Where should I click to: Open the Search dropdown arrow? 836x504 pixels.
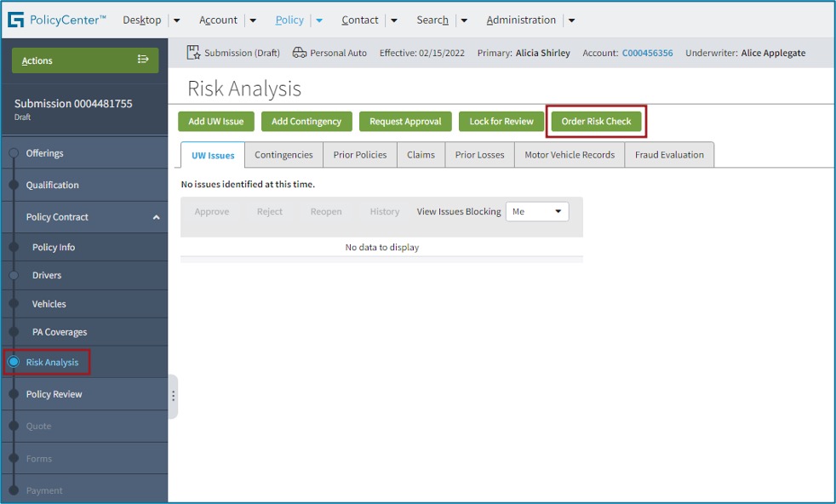(x=464, y=20)
